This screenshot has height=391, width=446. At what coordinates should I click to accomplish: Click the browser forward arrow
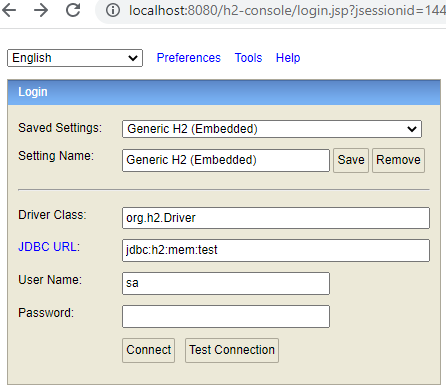coord(41,10)
